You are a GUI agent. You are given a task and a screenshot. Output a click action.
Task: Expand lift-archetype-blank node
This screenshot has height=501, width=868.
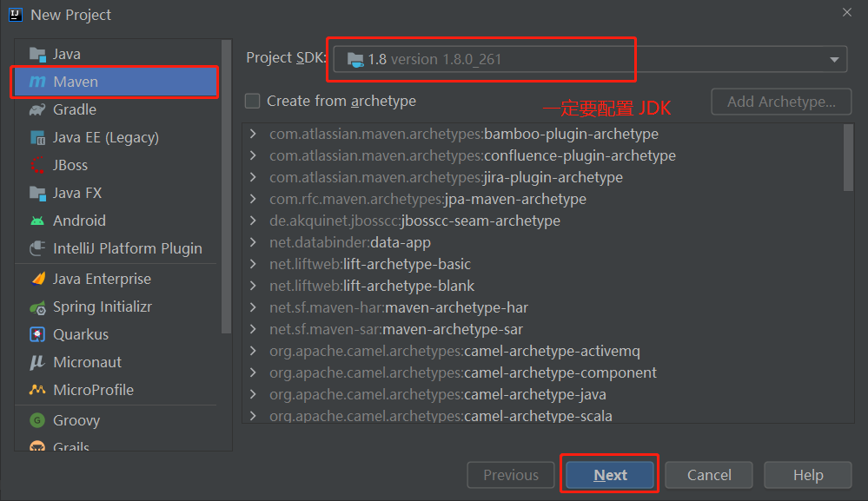coord(253,286)
